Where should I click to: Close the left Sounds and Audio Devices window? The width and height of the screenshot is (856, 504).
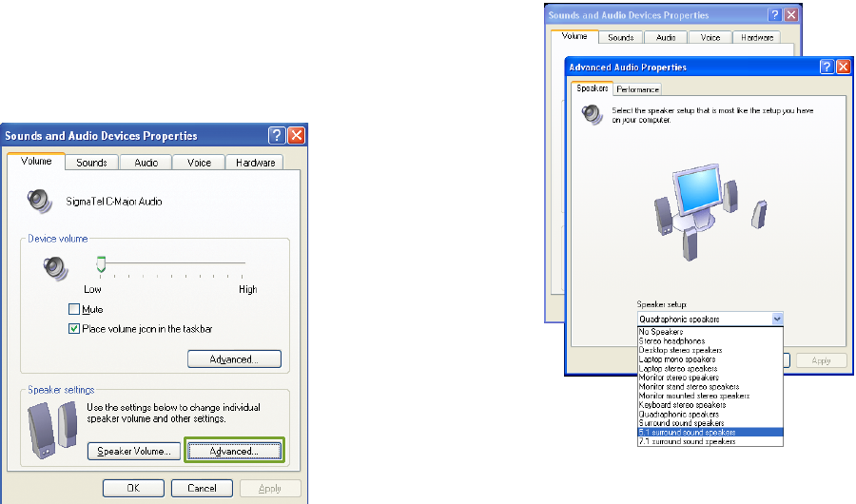297,135
